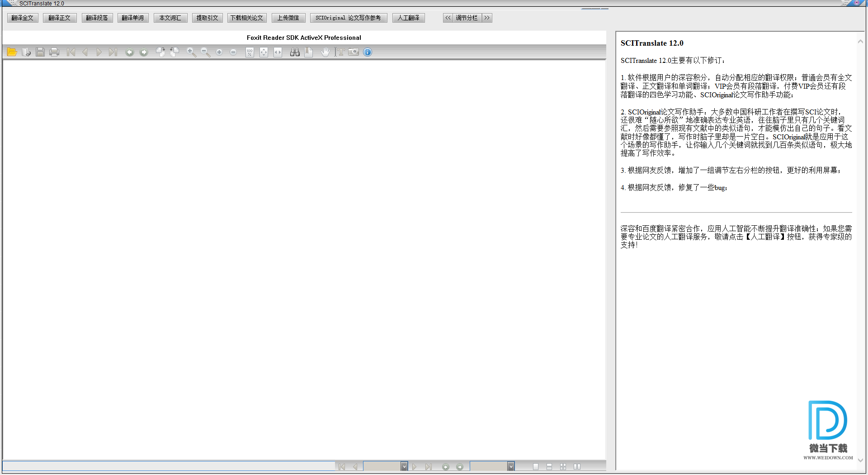Shrink left pane with << button
The width and height of the screenshot is (868, 475).
point(448,18)
